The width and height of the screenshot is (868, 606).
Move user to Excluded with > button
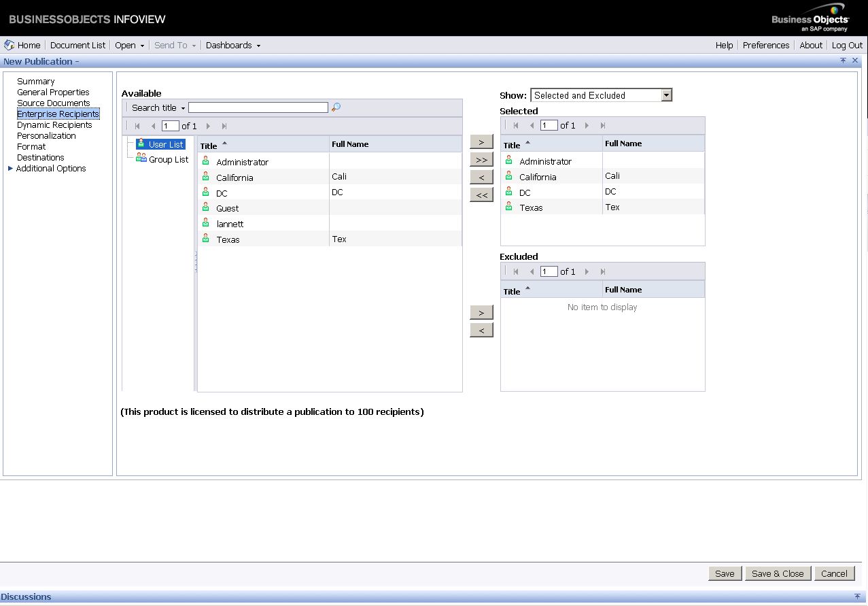(x=481, y=312)
